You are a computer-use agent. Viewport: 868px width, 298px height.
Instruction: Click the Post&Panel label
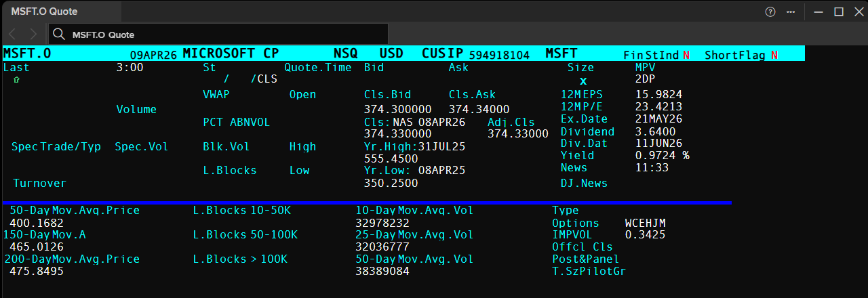pos(585,259)
